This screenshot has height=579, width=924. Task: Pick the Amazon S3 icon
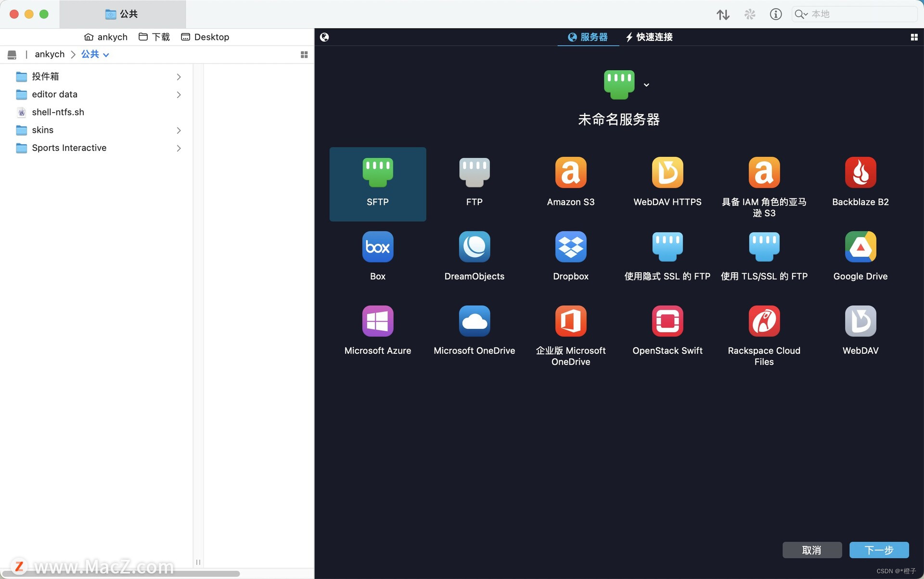point(571,173)
